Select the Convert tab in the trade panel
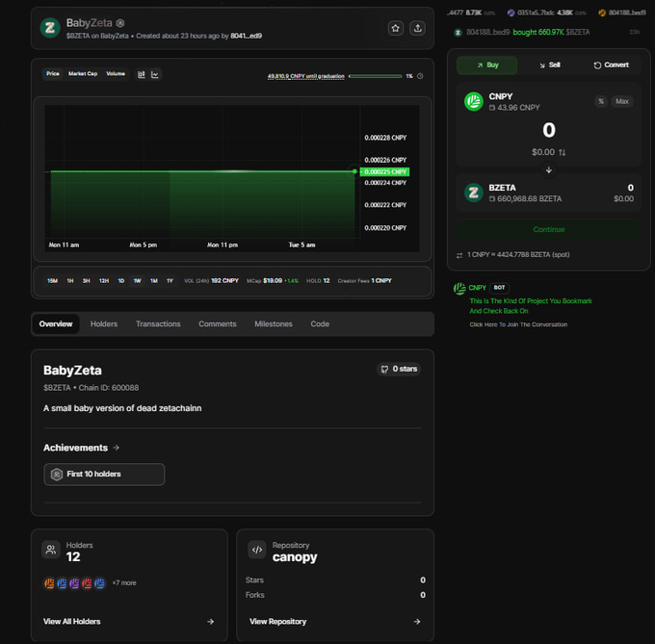 [x=611, y=65]
